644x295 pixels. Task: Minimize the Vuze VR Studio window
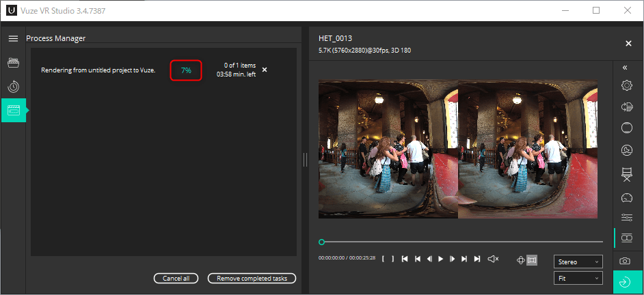point(565,11)
